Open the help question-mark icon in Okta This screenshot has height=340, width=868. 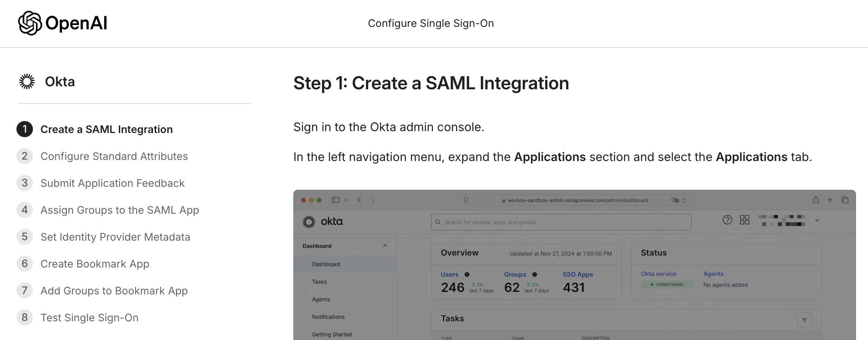tap(727, 220)
